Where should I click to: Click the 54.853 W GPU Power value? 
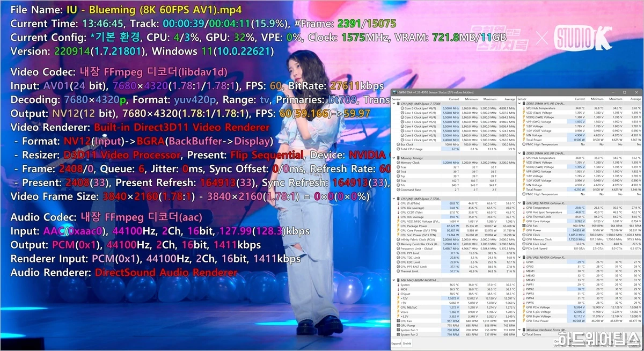pos(580,230)
